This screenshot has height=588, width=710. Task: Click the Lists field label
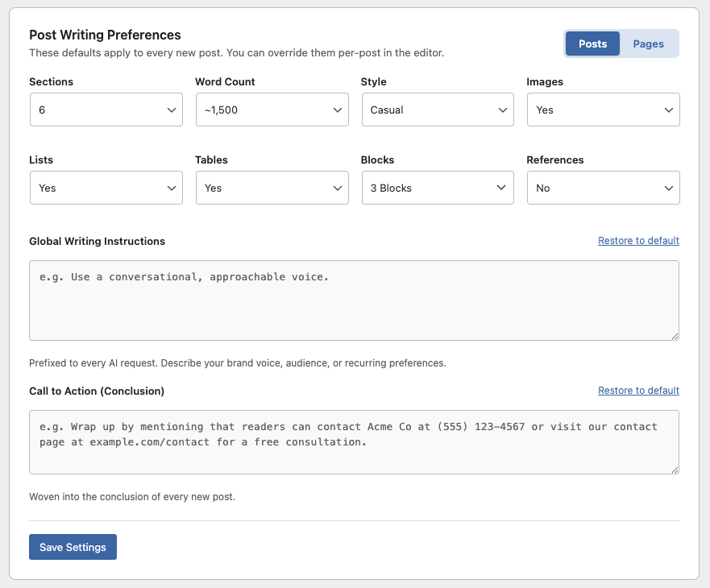click(41, 159)
